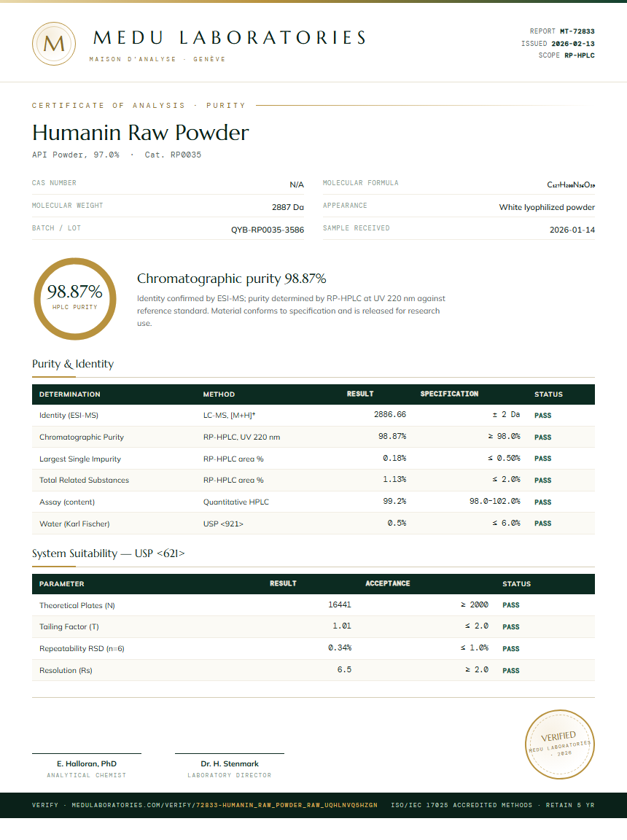
Task: Select the scope value RP-HPLC
Action: point(580,55)
